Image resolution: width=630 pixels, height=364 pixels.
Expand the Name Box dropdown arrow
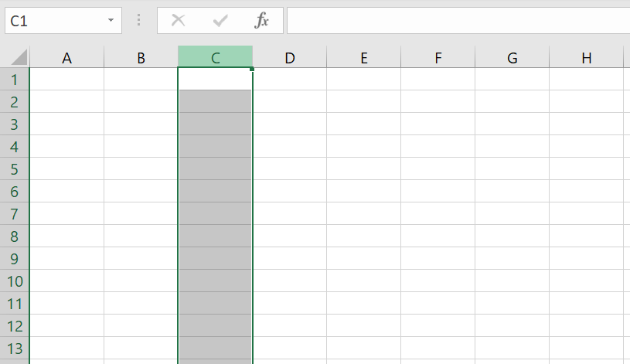[x=112, y=21]
